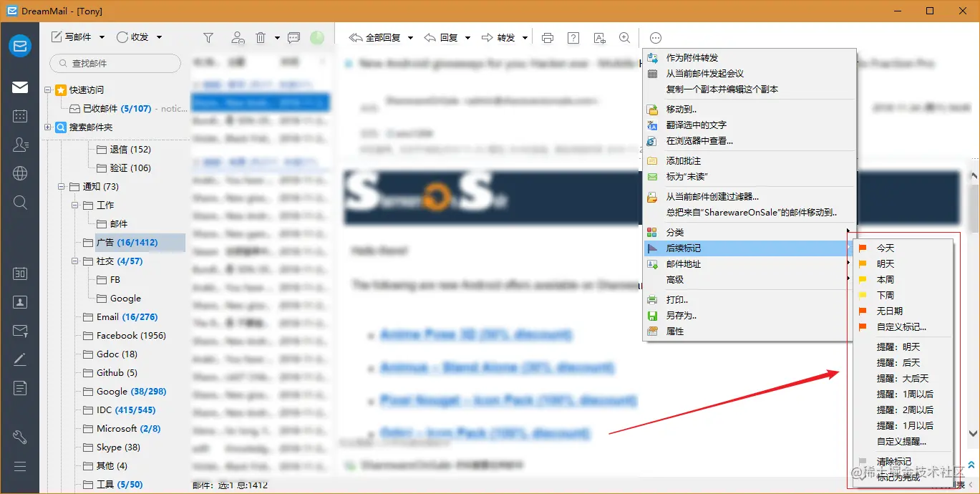This screenshot has height=494, width=980.
Task: Open dropdown arrow next to 全部回复
Action: tap(411, 38)
